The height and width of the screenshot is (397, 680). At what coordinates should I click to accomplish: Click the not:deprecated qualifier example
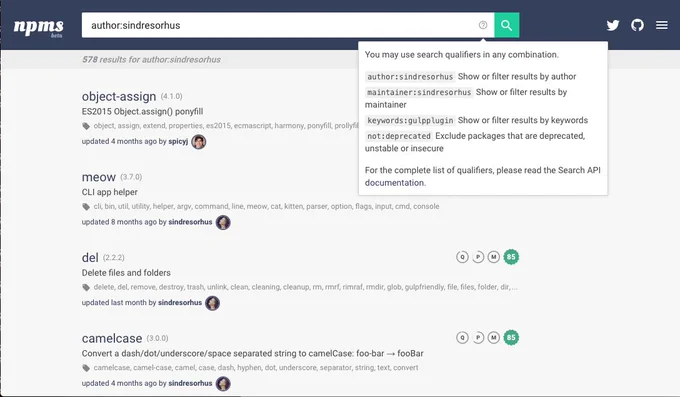click(399, 136)
